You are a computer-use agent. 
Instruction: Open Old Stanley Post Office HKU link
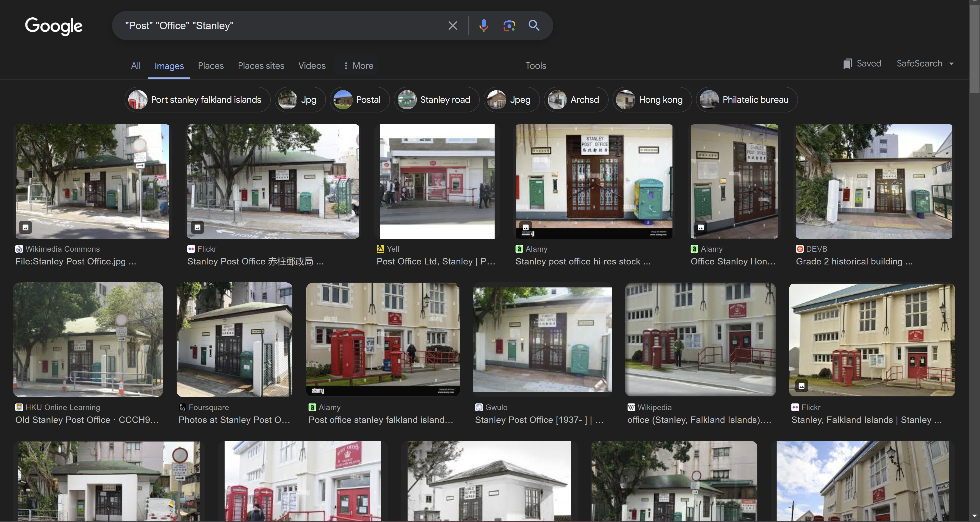pyautogui.click(x=87, y=420)
